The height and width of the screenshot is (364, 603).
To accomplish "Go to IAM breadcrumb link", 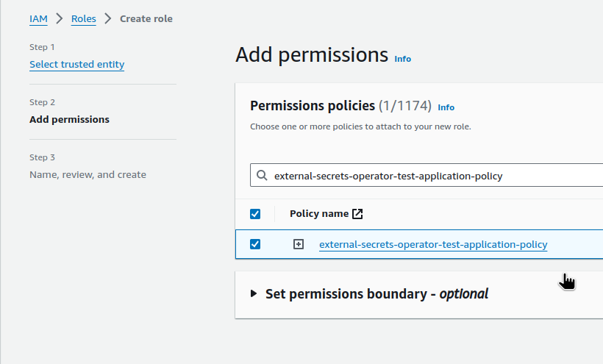I will click(x=38, y=19).
